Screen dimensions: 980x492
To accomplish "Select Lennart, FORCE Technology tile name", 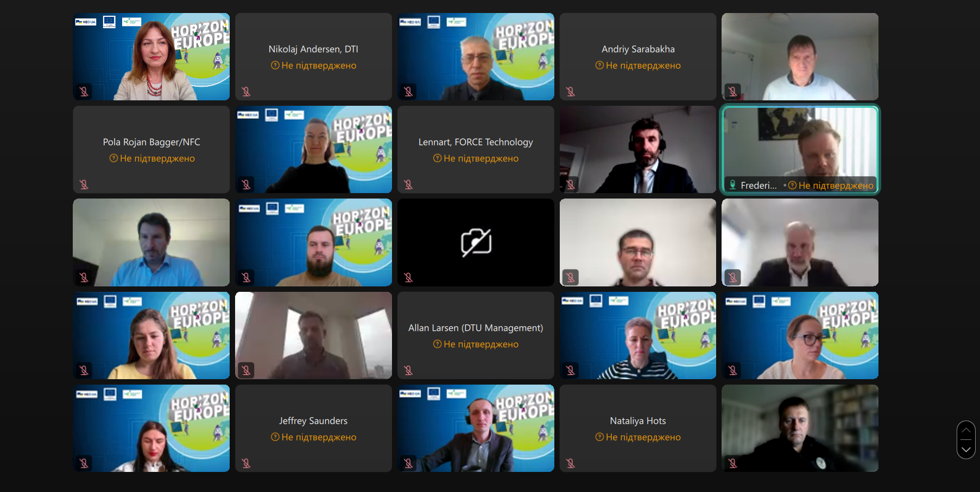I will pyautogui.click(x=476, y=142).
